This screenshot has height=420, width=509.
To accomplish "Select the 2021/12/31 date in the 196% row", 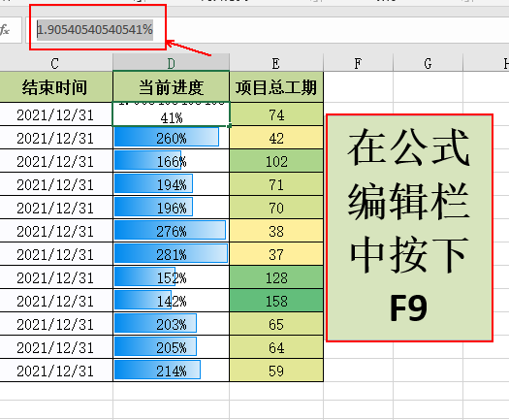I will coord(55,208).
